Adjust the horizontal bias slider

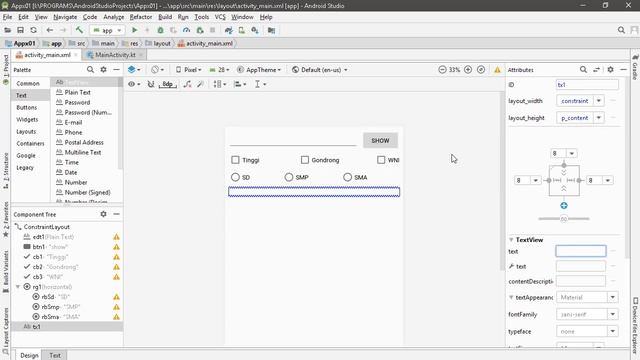[564, 219]
